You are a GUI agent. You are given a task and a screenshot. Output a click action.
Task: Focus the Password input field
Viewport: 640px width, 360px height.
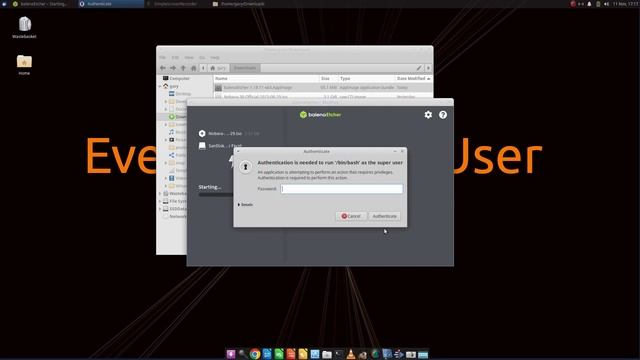[342, 189]
